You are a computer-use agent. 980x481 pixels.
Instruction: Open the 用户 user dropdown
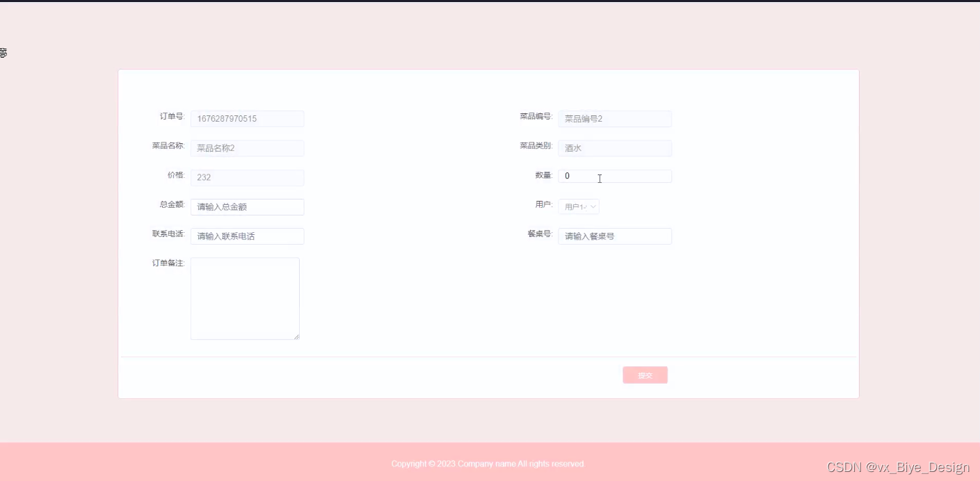point(579,206)
